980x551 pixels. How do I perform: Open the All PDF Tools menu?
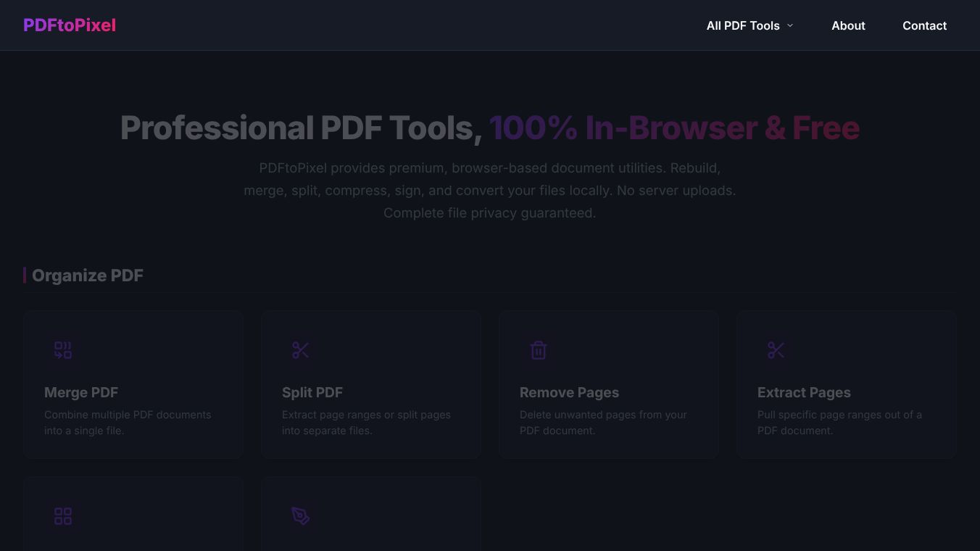(x=750, y=25)
